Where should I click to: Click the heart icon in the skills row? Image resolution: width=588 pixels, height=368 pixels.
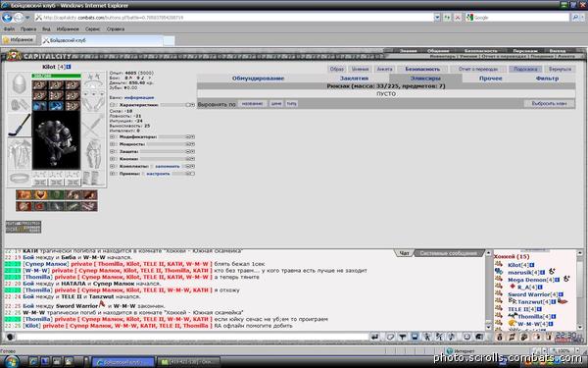click(x=40, y=195)
